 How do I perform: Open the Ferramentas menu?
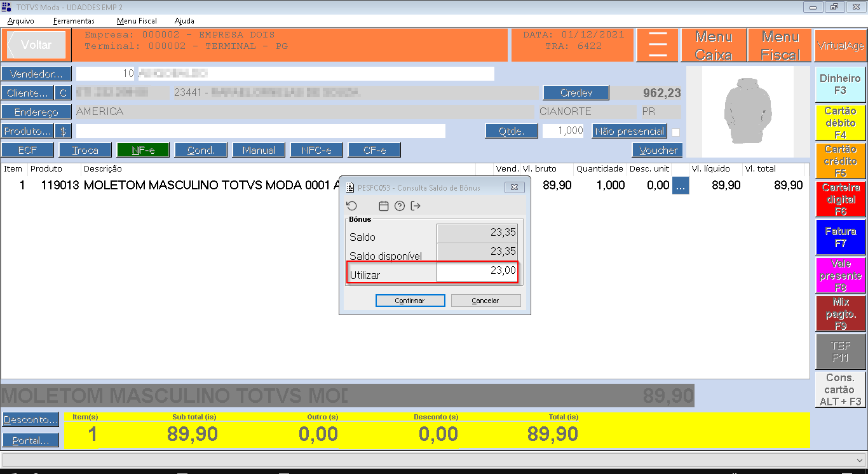pyautogui.click(x=74, y=21)
